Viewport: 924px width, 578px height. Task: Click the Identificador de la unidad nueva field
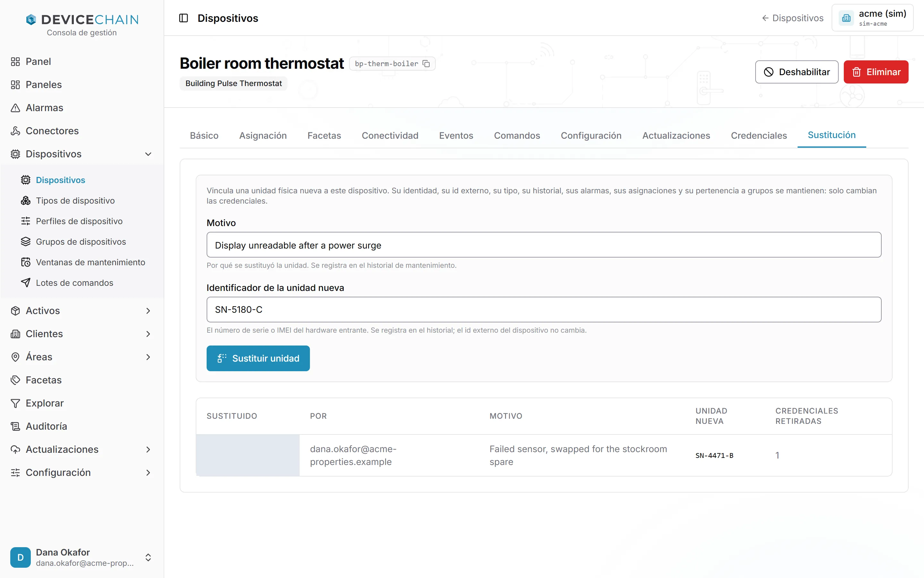click(544, 310)
